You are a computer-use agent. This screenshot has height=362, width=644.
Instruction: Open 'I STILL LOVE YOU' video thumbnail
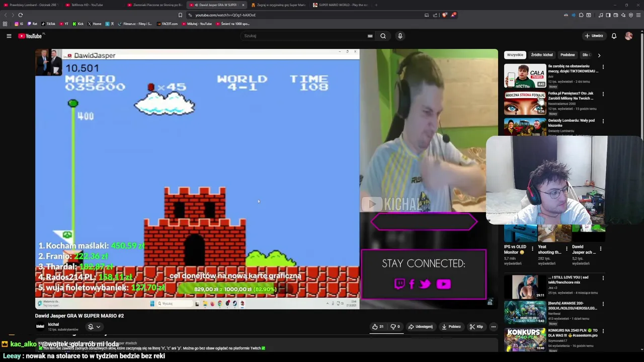click(x=525, y=287)
